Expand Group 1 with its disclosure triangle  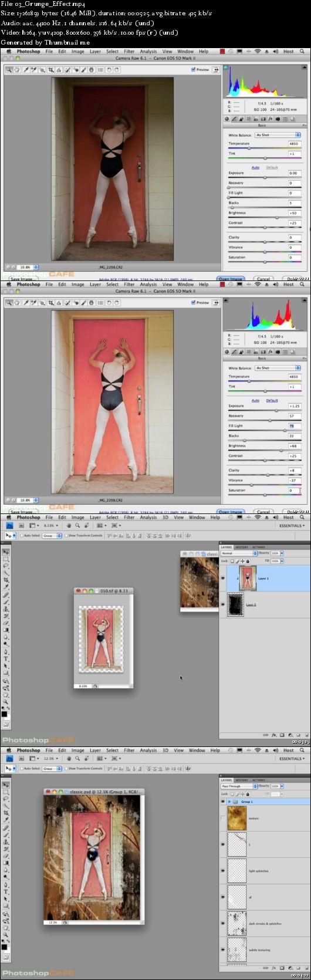tap(229, 801)
